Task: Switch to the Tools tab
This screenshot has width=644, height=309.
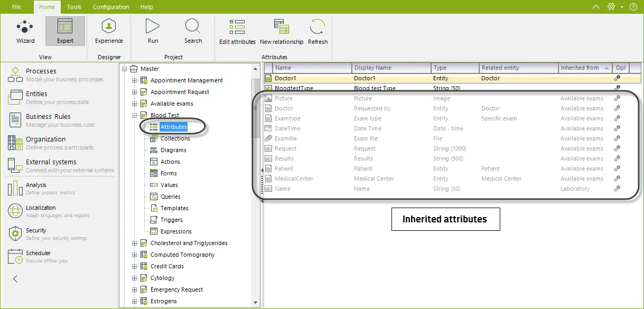Action: 74,7
